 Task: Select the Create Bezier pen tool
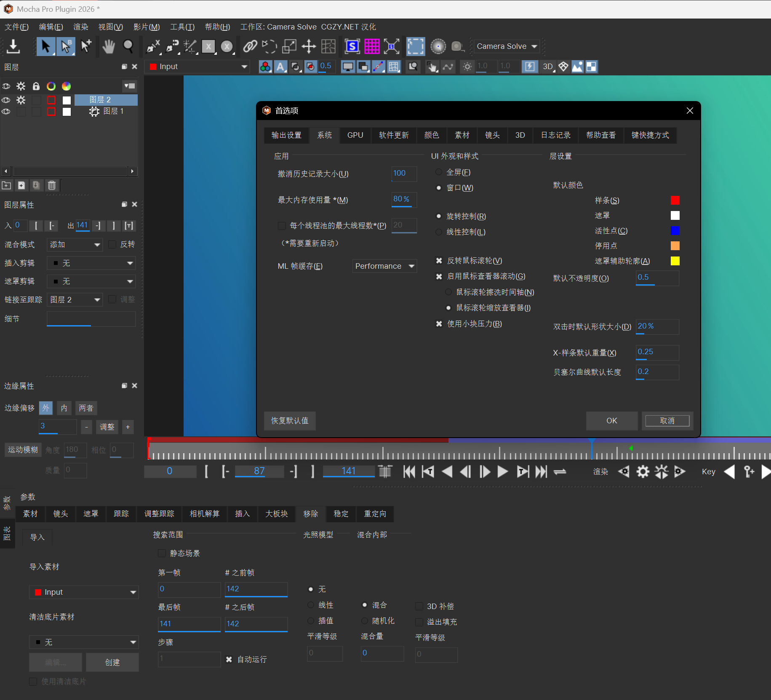click(172, 46)
